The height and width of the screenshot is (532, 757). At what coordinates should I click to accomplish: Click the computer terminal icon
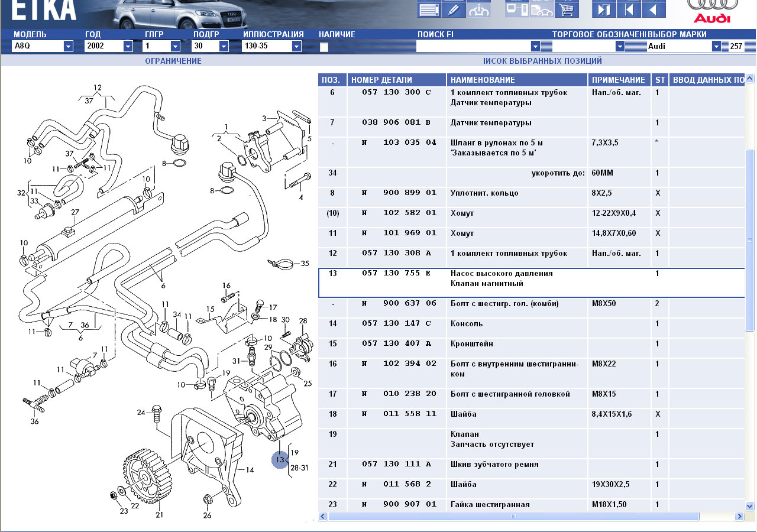coord(516,9)
